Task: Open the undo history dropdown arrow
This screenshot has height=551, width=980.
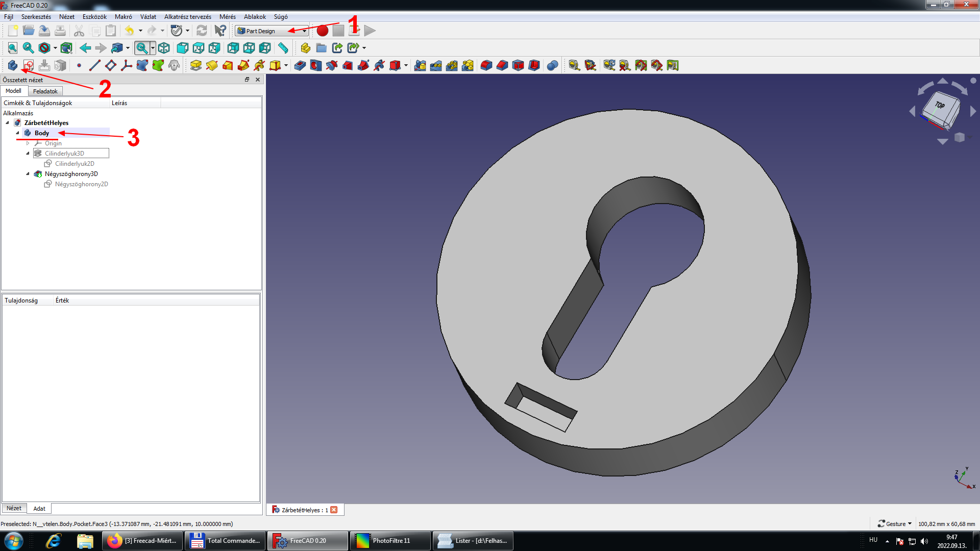Action: [x=140, y=31]
